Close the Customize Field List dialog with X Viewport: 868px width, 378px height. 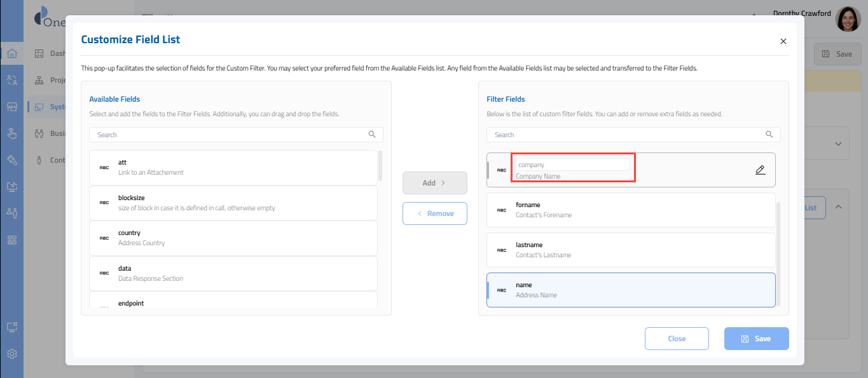point(783,41)
